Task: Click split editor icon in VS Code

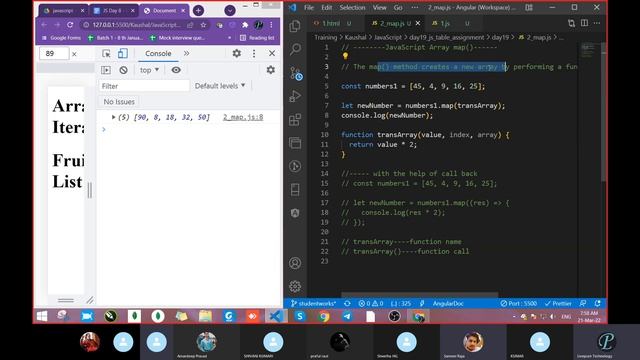Action: click(x=584, y=23)
